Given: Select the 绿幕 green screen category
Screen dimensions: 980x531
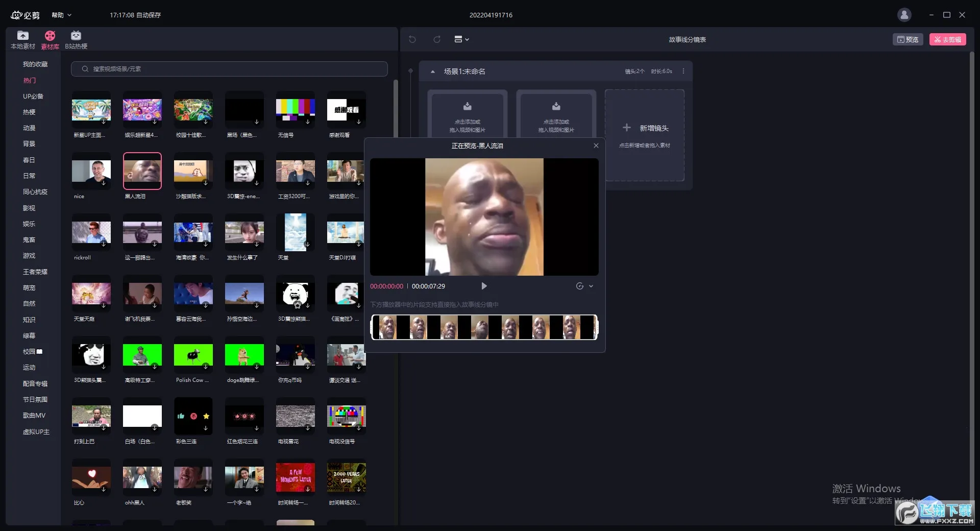Looking at the screenshot, I should tap(29, 336).
